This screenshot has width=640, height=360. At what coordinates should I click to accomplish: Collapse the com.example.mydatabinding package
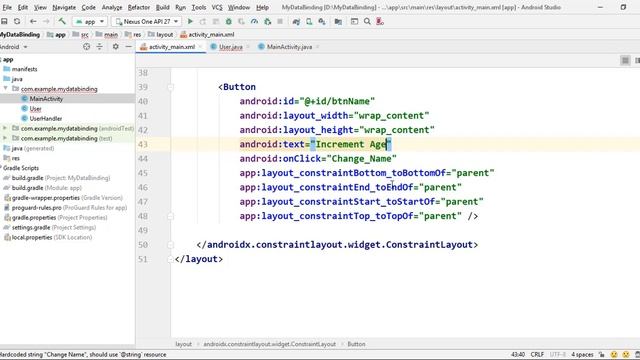(5, 89)
